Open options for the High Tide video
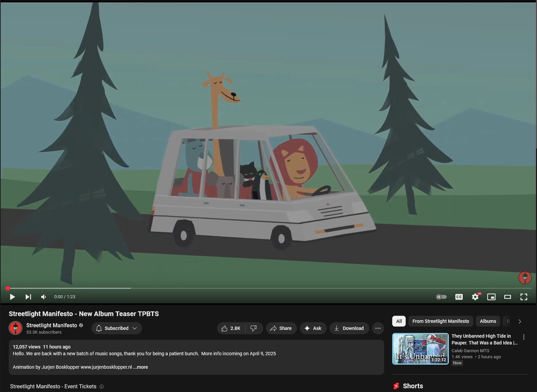 pyautogui.click(x=524, y=337)
